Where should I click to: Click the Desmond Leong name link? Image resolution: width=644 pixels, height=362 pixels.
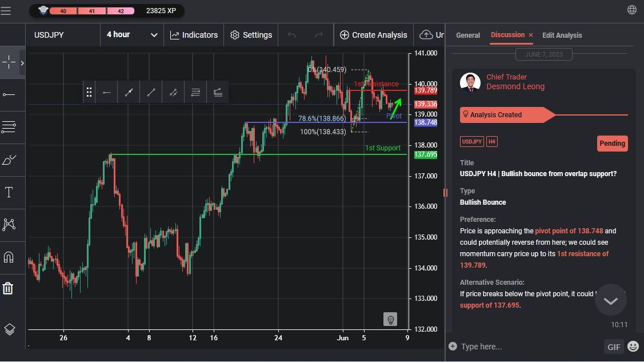pos(515,86)
